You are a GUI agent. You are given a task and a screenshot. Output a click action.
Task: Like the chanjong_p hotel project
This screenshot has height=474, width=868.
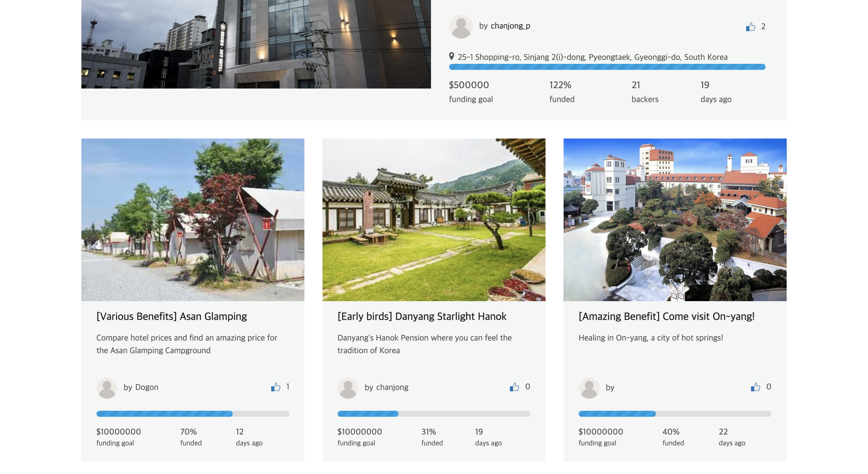click(750, 27)
